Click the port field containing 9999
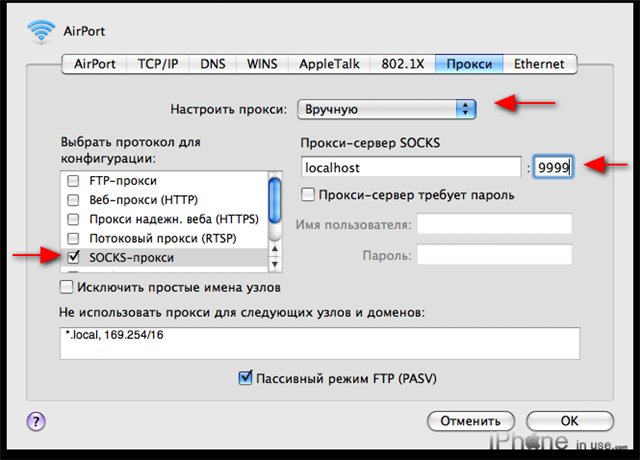 554,167
